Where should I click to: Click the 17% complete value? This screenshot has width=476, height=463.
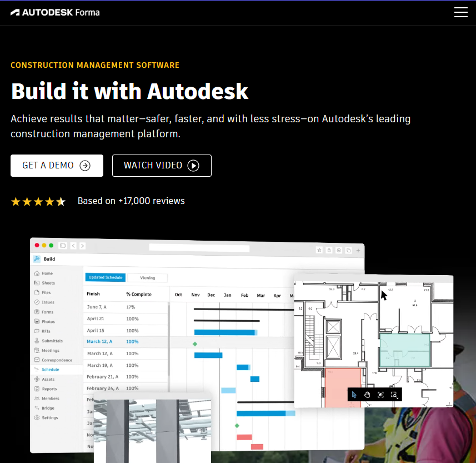(x=131, y=307)
